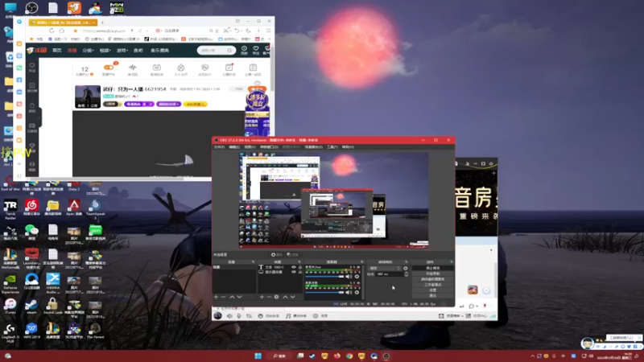Lock the text source in OBS
644x362 pixels.
pos(299,267)
